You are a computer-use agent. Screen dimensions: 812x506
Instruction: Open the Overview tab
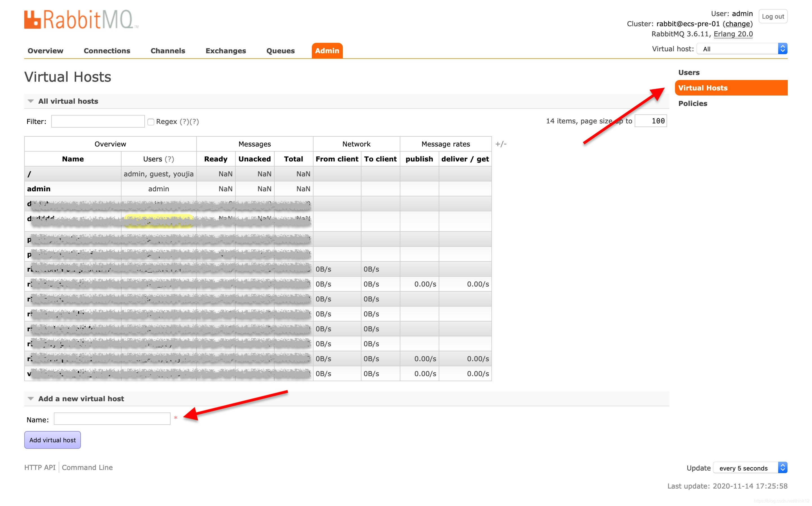[x=45, y=51]
